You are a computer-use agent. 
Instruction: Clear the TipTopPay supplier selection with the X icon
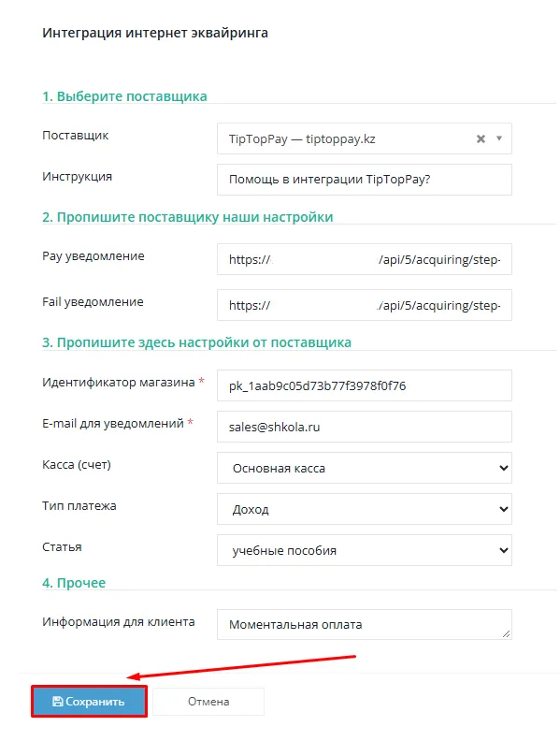(481, 138)
